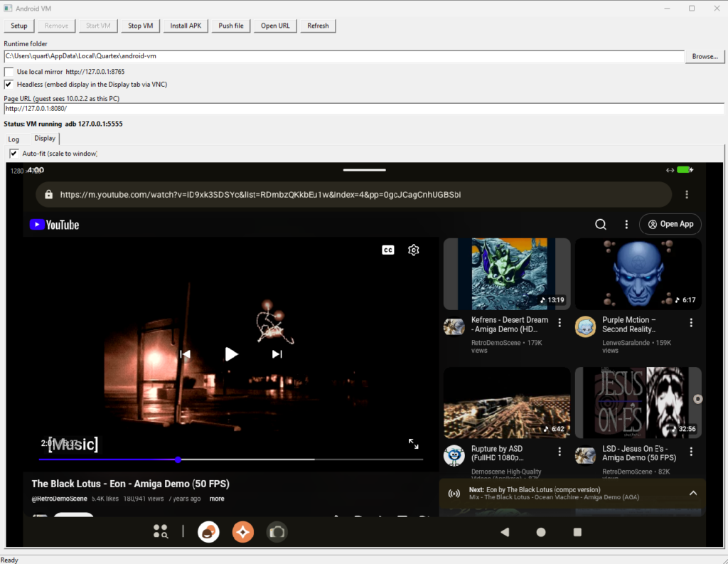The width and height of the screenshot is (728, 564).
Task: Click the status bar drag handle
Action: click(365, 170)
